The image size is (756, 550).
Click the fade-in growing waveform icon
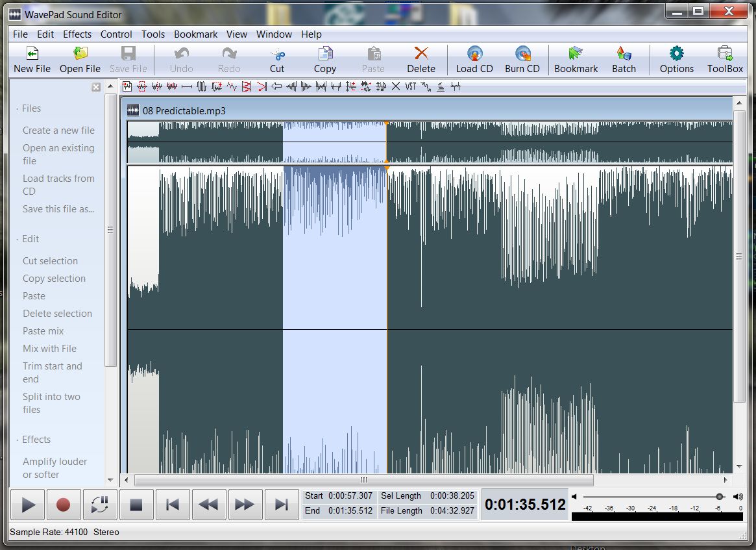[x=291, y=86]
